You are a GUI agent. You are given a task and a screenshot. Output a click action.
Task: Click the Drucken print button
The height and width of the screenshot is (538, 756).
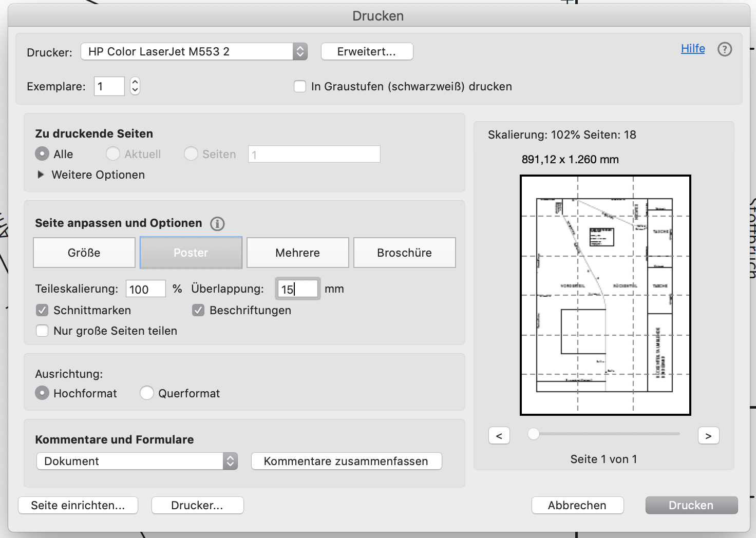pos(692,505)
